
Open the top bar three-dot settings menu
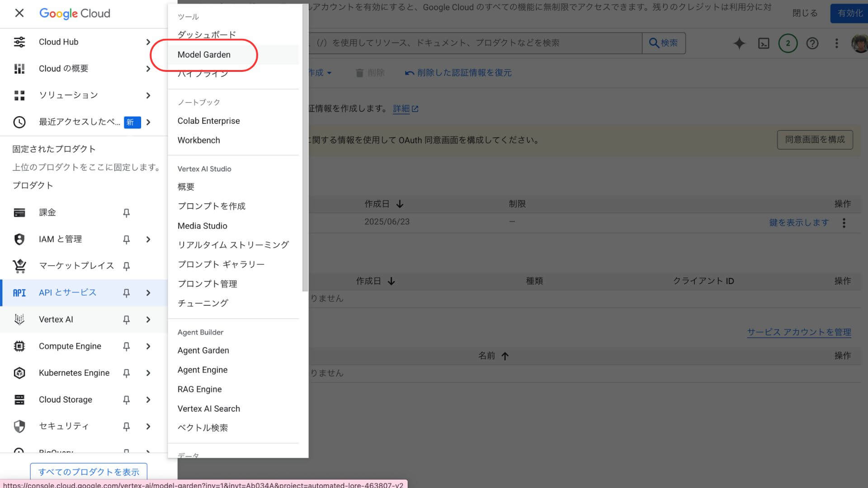click(x=837, y=43)
